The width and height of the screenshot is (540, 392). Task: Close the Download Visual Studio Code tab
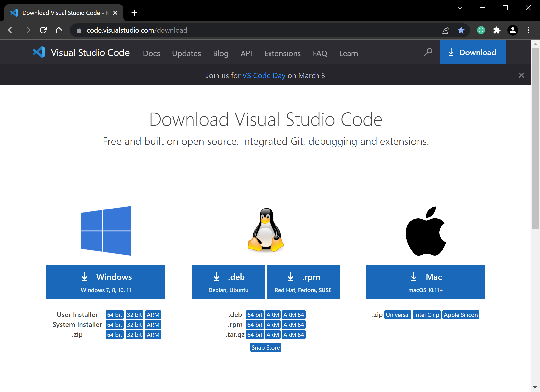115,13
